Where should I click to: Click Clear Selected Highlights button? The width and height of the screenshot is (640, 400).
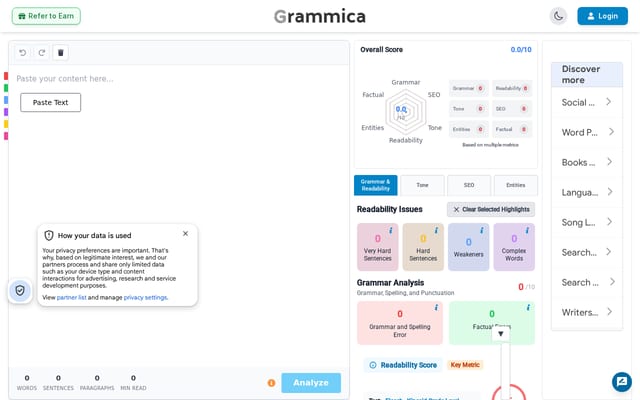(x=491, y=209)
